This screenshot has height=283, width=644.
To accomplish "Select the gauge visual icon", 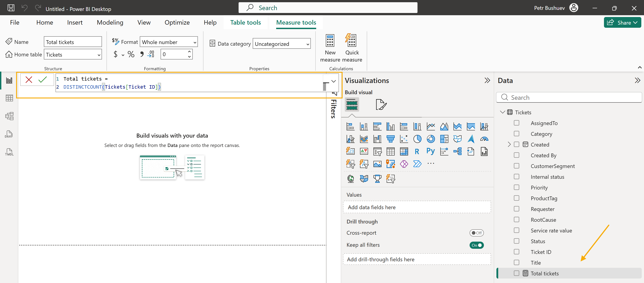I will pos(484,139).
